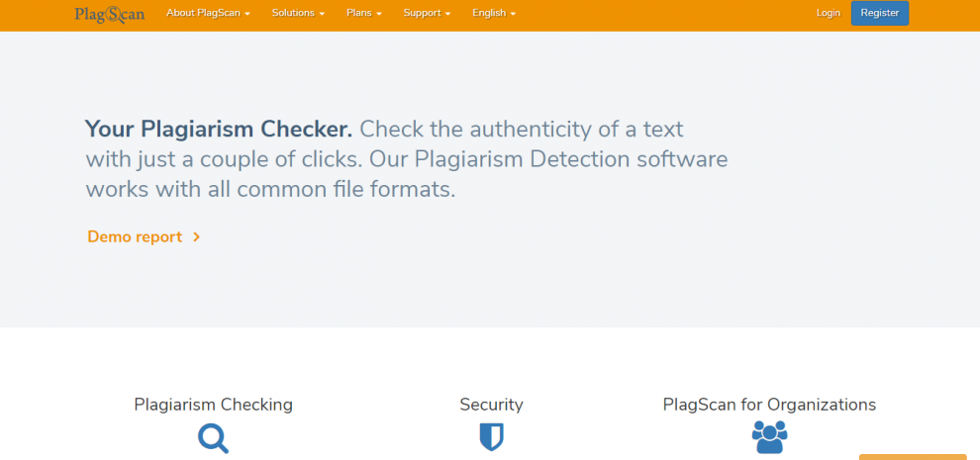This screenshot has height=460, width=980.
Task: Click the magnifying glass icon under Plagiarism Checking
Action: click(x=213, y=437)
